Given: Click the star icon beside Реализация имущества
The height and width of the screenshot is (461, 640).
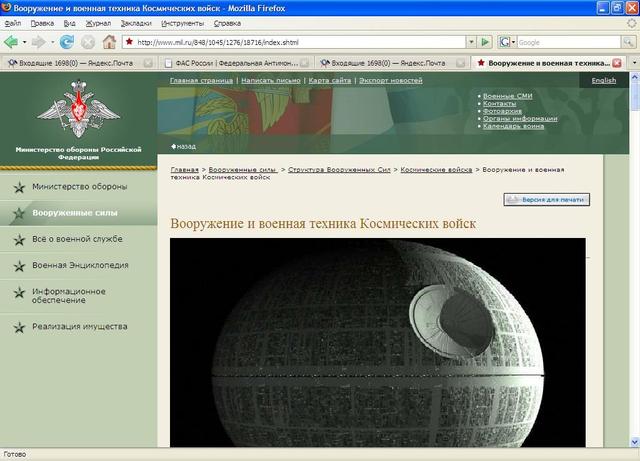Looking at the screenshot, I should pyautogui.click(x=19, y=327).
